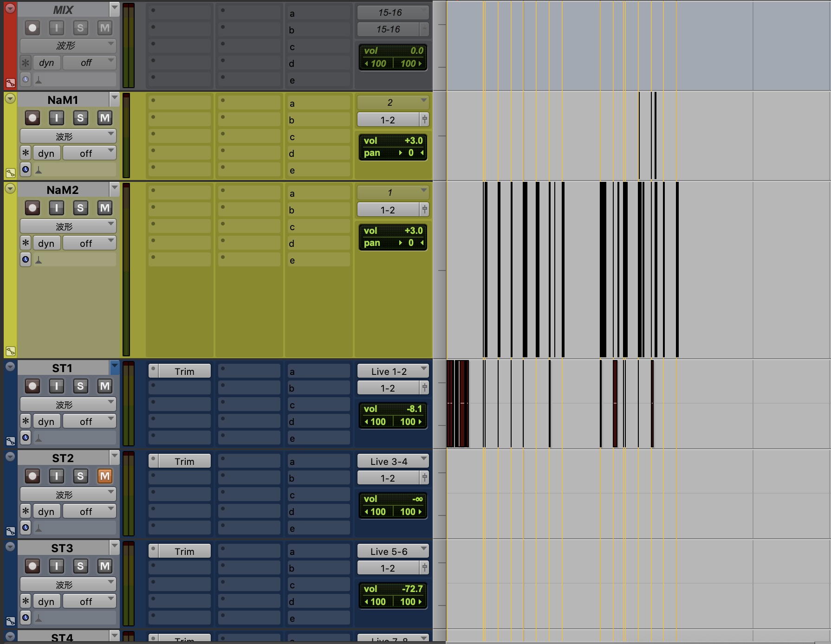This screenshot has height=644, width=831.
Task: Solo the NaM2 track
Action: click(x=81, y=208)
